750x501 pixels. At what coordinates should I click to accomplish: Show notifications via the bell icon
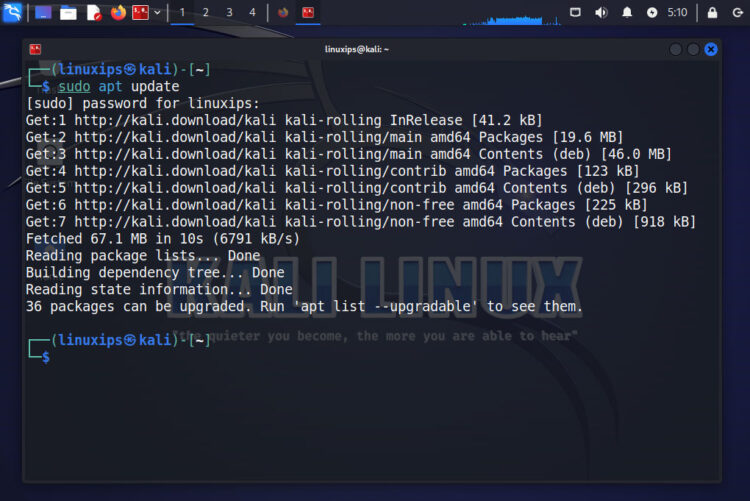coord(627,12)
